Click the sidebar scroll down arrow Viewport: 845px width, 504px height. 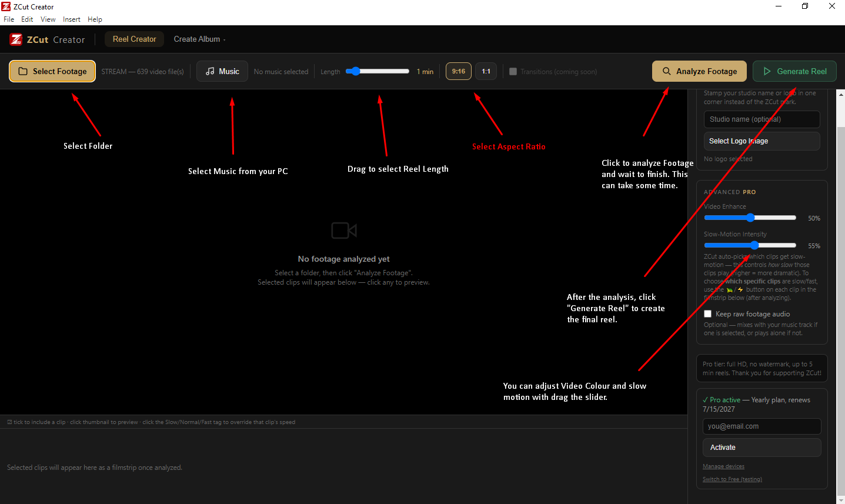coord(841,500)
